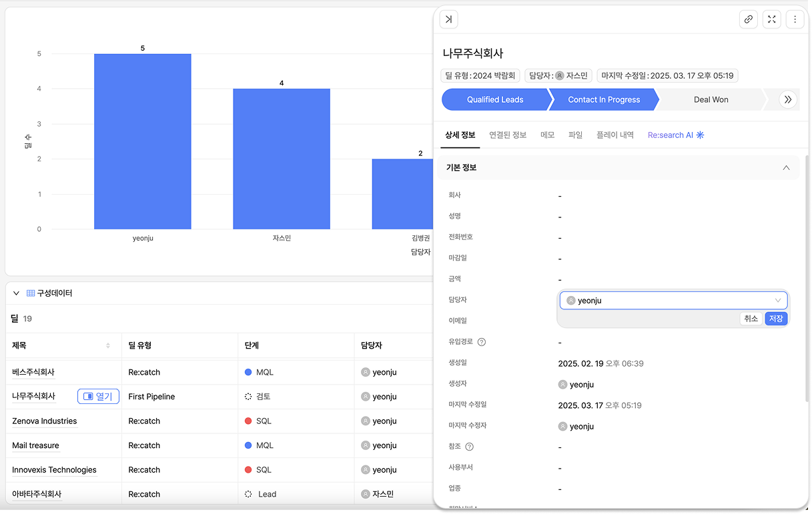Click the 취소 cancel button
The image size is (812, 514).
[x=751, y=319]
